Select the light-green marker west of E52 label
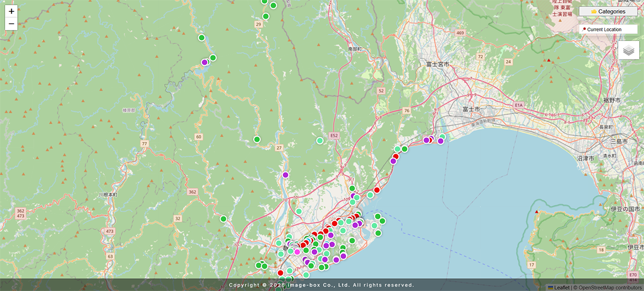Image resolution: width=644 pixels, height=291 pixels. (x=320, y=140)
